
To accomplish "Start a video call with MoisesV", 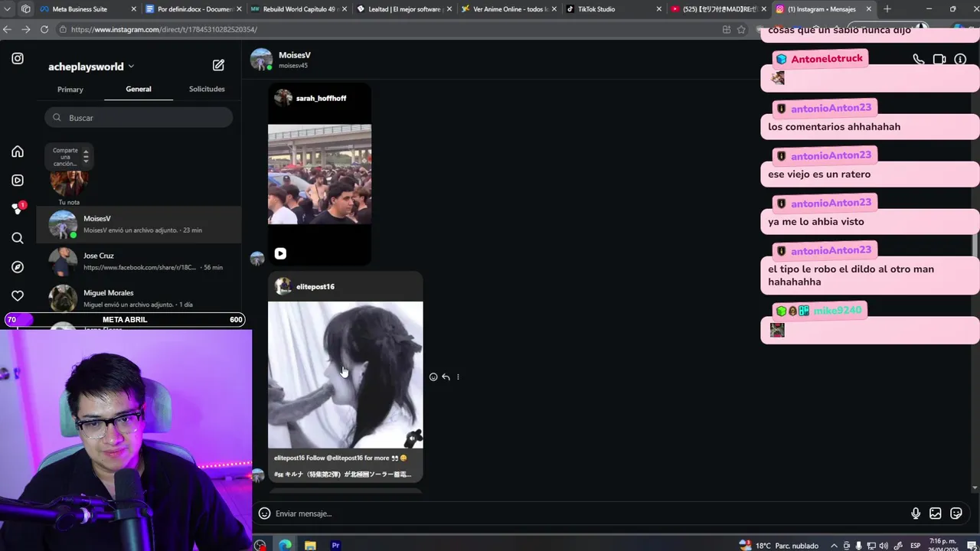I will 939,59.
